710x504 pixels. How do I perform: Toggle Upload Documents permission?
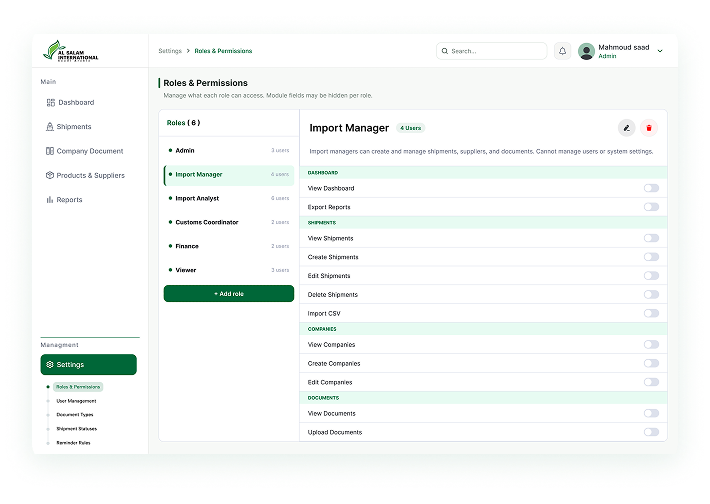[651, 432]
